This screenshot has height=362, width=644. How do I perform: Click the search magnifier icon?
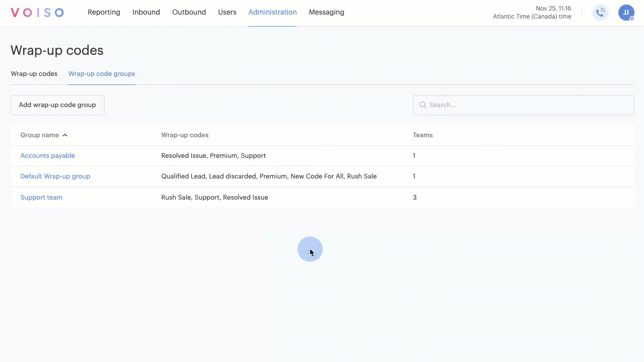click(423, 105)
